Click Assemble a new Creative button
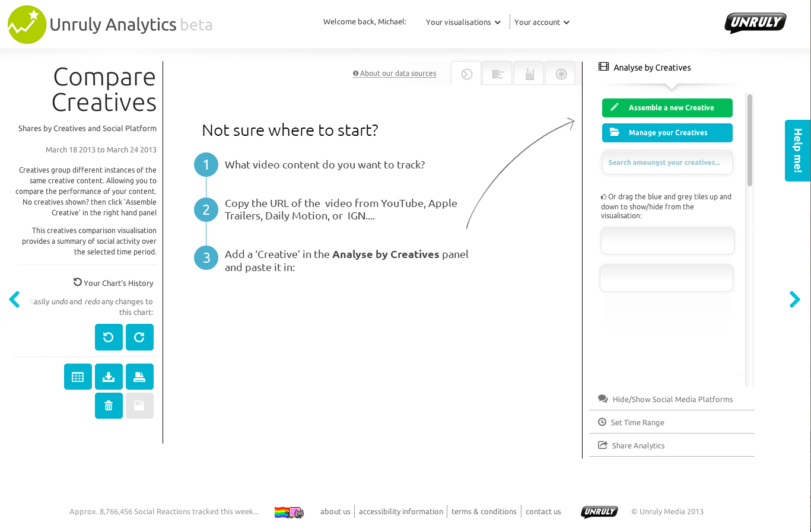This screenshot has width=811, height=532. tap(667, 108)
